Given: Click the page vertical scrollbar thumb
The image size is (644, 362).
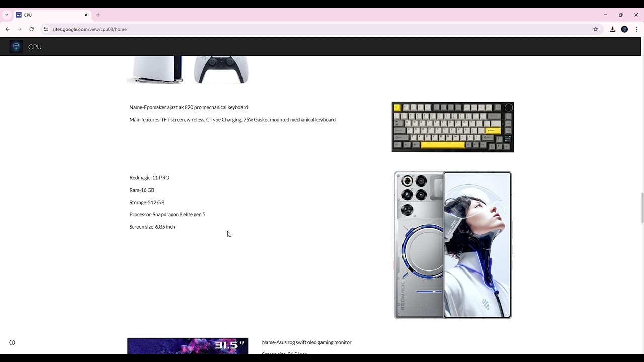Looking at the screenshot, I should (x=641, y=207).
